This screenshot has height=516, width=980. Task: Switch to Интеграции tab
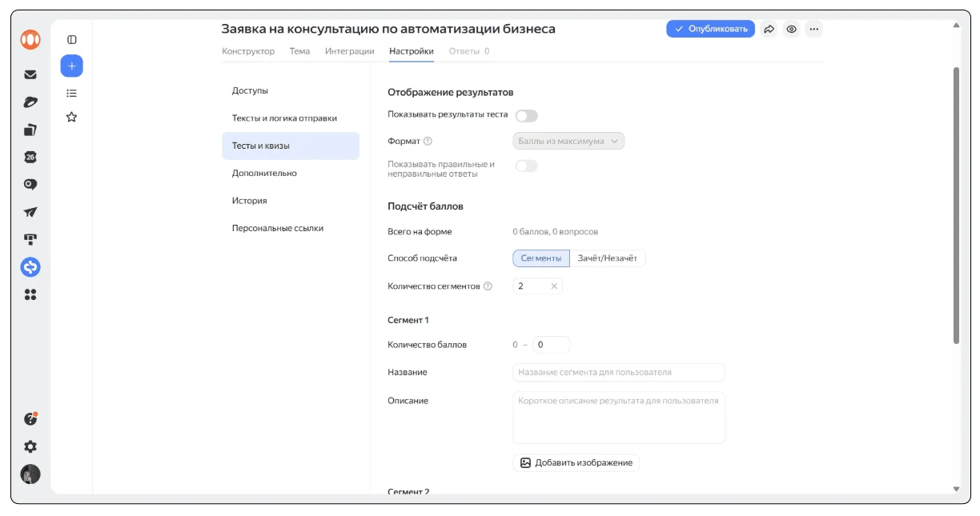350,51
